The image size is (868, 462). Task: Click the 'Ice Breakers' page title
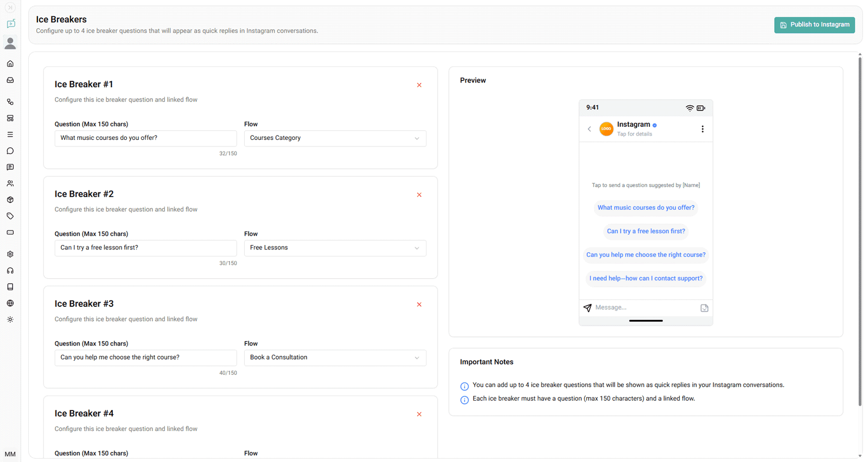pos(61,20)
